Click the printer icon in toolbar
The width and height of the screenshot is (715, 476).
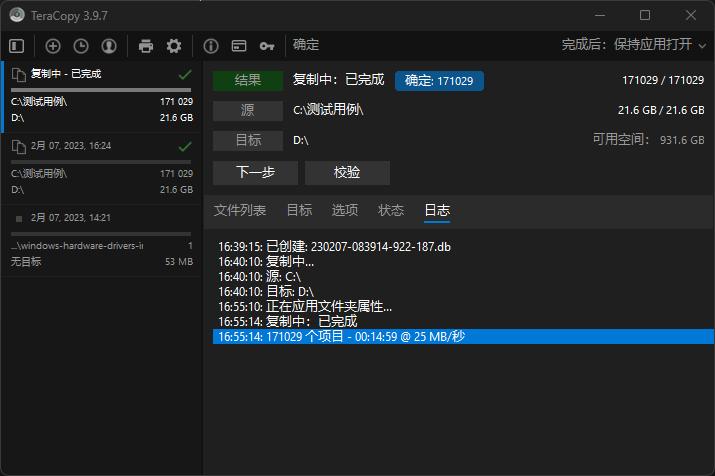pyautogui.click(x=146, y=46)
